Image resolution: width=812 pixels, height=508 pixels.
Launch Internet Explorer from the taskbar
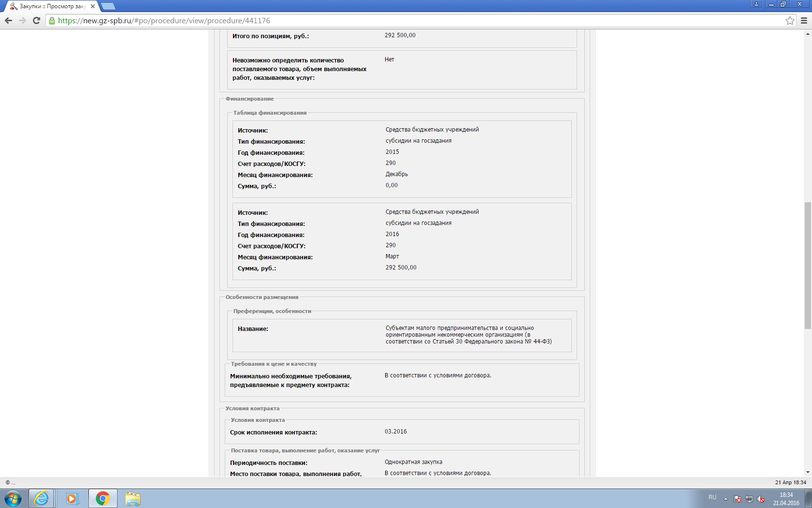42,498
